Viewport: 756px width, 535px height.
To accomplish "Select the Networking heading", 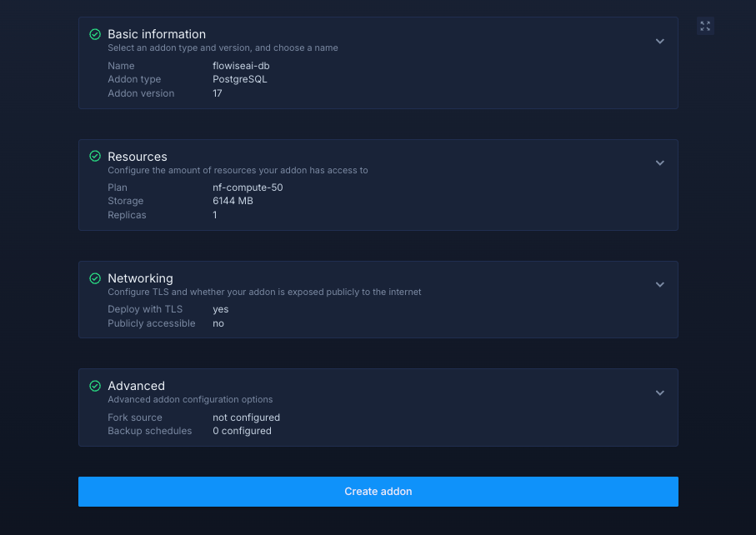I will (140, 278).
